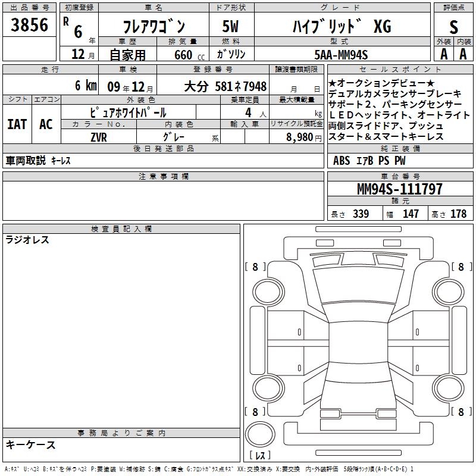Click the interior grade A under 内装
The height and width of the screenshot is (476, 476).
tap(464, 54)
